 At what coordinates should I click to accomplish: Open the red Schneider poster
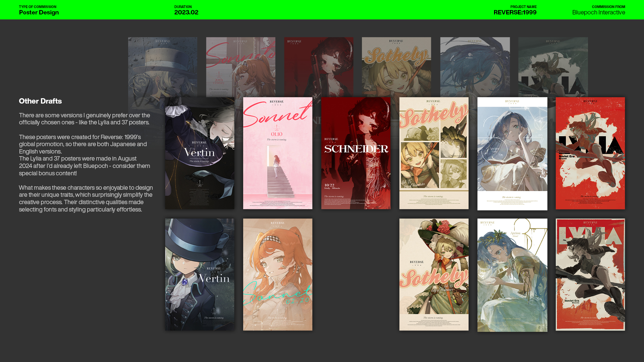point(356,153)
